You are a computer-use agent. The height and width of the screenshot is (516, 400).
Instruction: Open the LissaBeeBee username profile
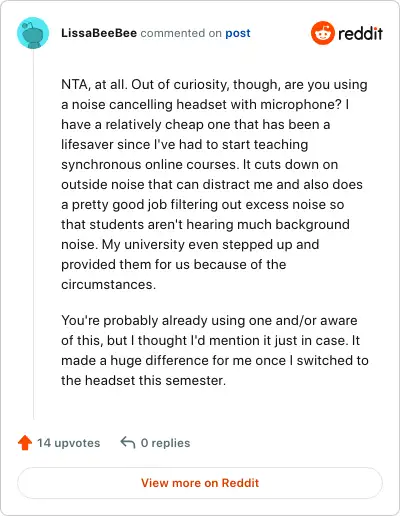tap(99, 33)
